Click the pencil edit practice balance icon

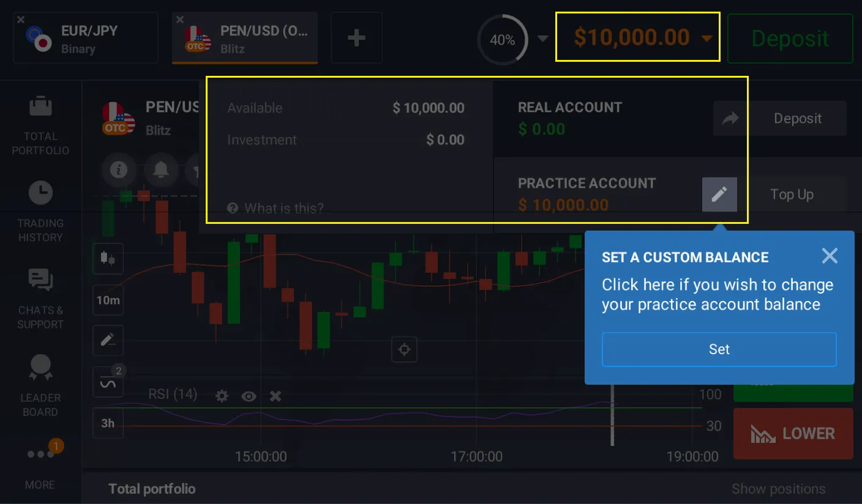(x=719, y=195)
